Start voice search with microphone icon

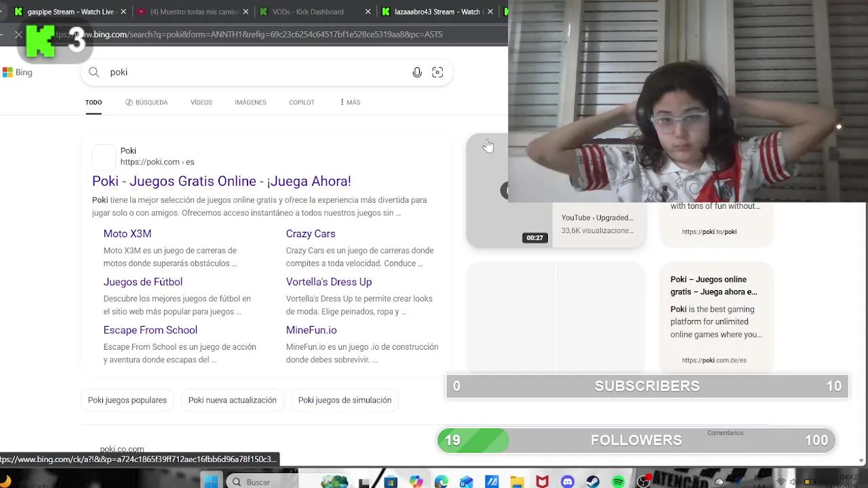pos(417,73)
